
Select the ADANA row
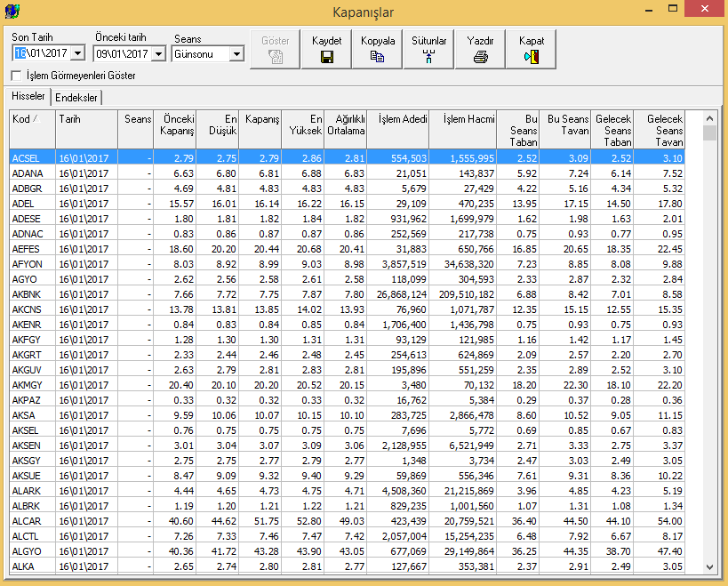(348, 173)
